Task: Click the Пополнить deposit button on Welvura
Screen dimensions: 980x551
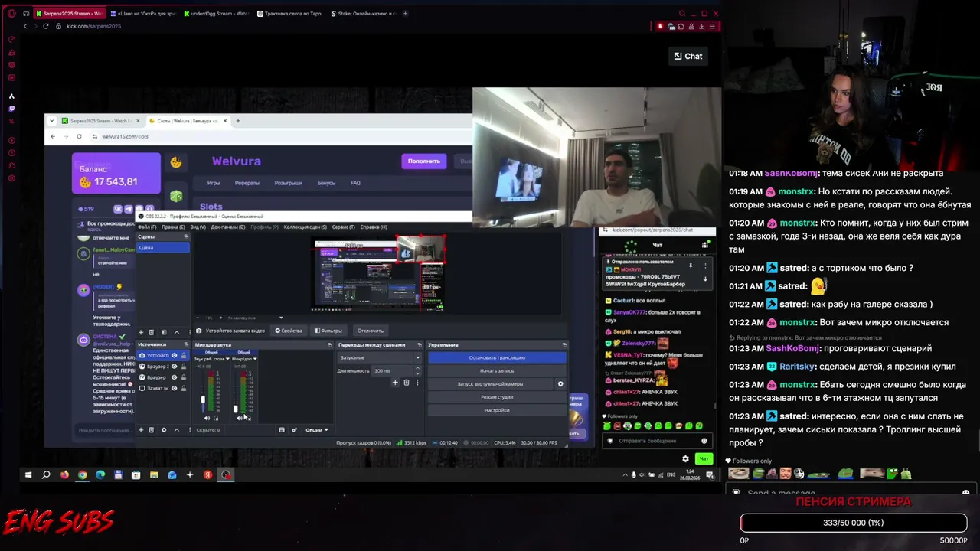Action: [423, 161]
